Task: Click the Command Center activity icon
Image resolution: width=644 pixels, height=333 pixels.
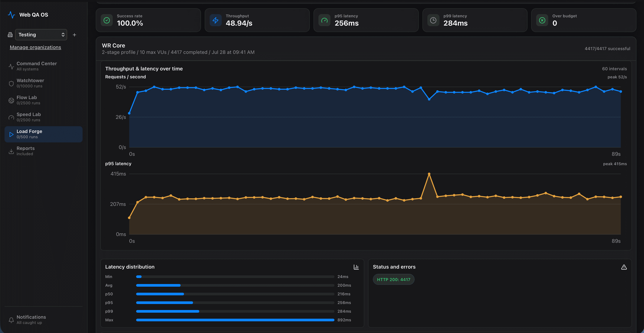Action: (11, 66)
